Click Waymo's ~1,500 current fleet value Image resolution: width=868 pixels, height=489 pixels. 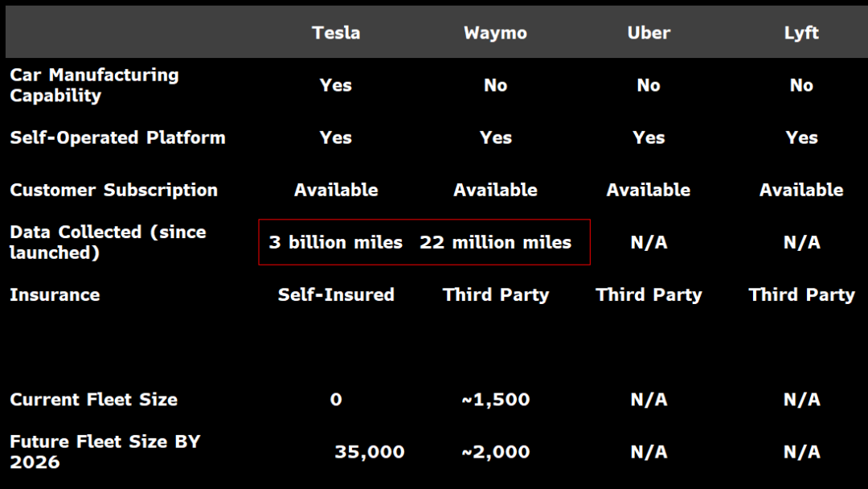[495, 400]
